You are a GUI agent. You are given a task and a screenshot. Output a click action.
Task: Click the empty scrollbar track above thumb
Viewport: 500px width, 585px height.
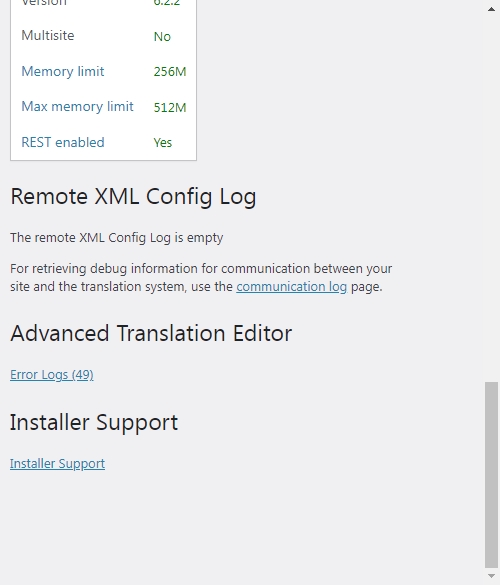pos(491,198)
